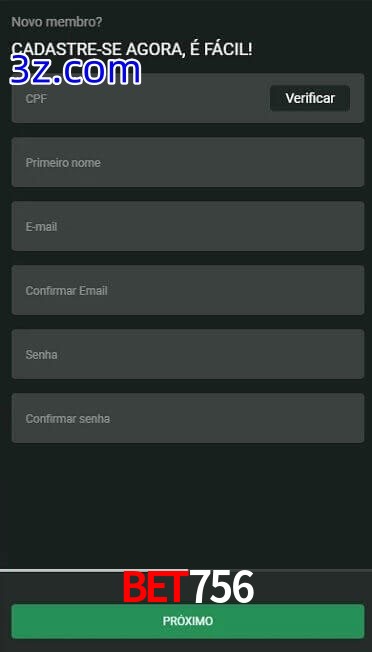Image resolution: width=372 pixels, height=652 pixels.
Task: Click the white 756 logo number
Action: (x=224, y=587)
